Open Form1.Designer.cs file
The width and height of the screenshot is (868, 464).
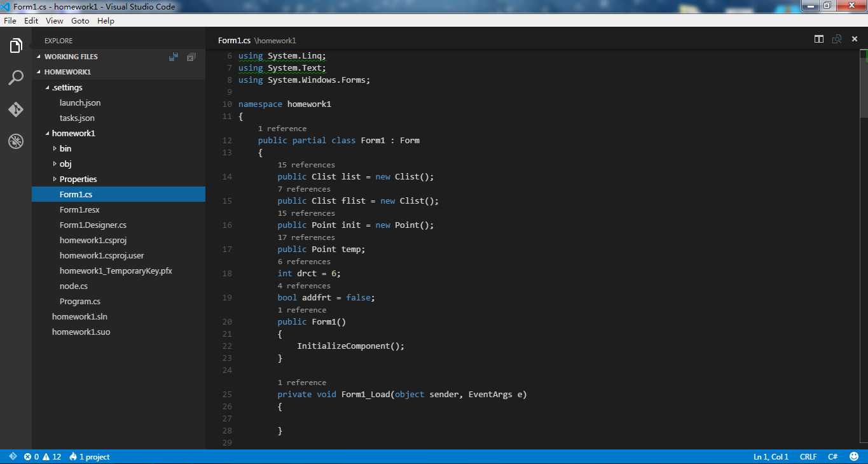point(93,225)
